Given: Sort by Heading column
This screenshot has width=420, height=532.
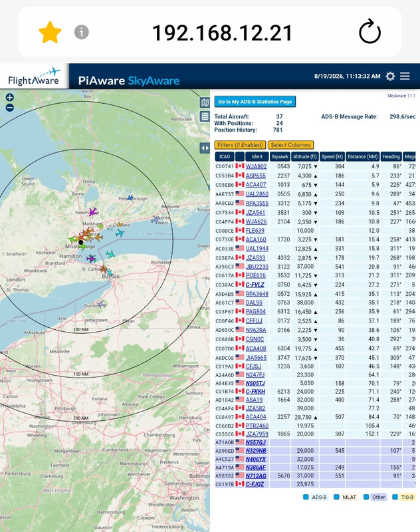Looking at the screenshot, I should point(391,156).
